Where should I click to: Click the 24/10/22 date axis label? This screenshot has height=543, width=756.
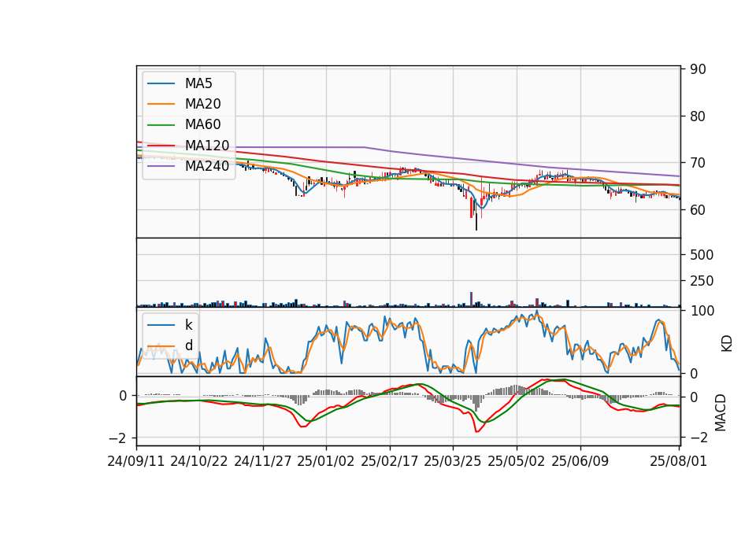(199, 461)
